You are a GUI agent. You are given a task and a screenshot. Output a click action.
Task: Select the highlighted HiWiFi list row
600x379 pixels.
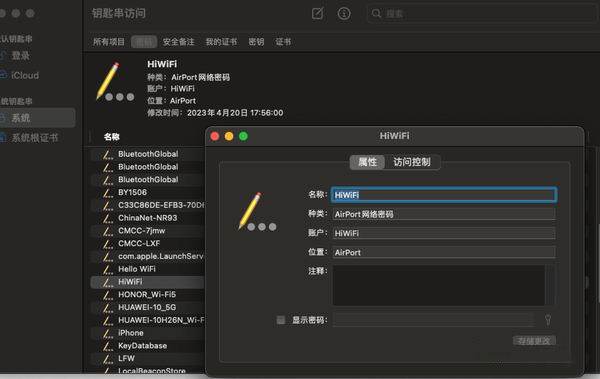(x=148, y=282)
